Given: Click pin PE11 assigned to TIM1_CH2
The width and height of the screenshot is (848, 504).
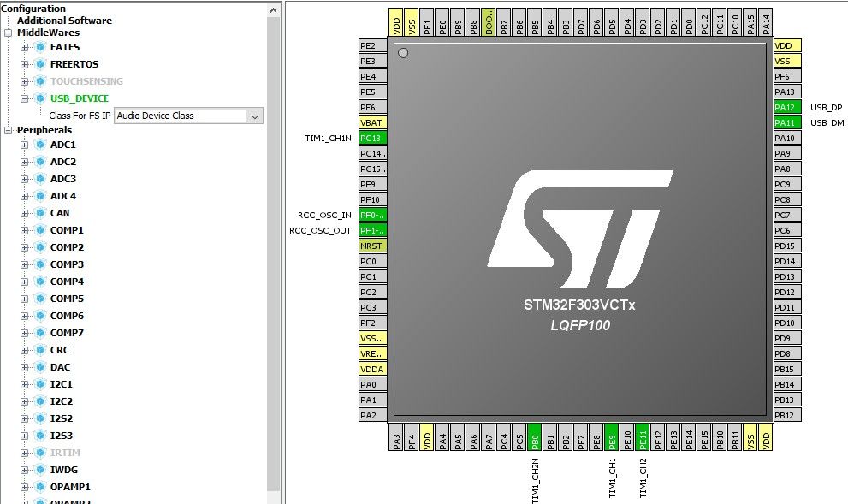Looking at the screenshot, I should click(643, 437).
